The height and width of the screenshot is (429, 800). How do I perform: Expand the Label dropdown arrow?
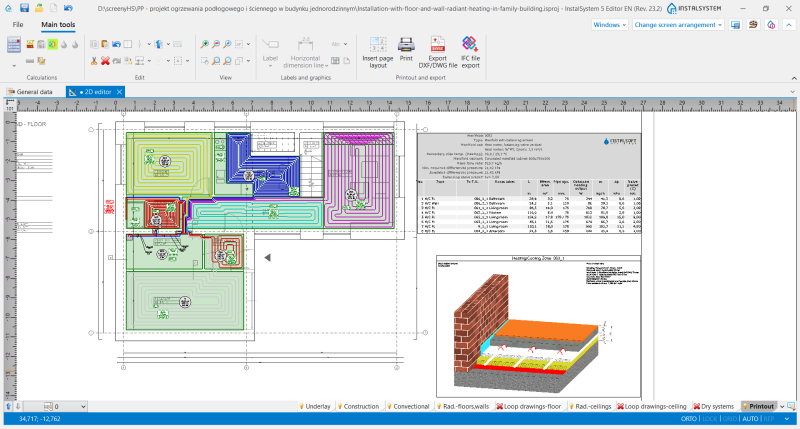coord(270,66)
